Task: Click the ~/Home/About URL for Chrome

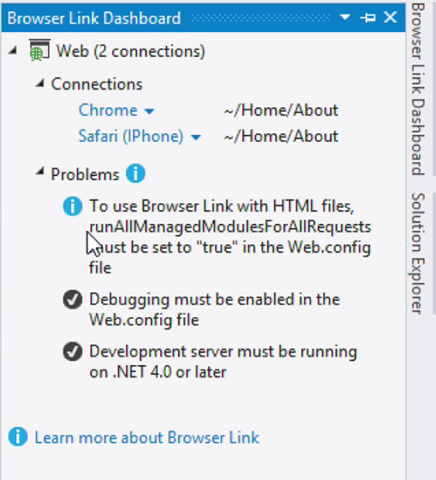Action: 281,110
